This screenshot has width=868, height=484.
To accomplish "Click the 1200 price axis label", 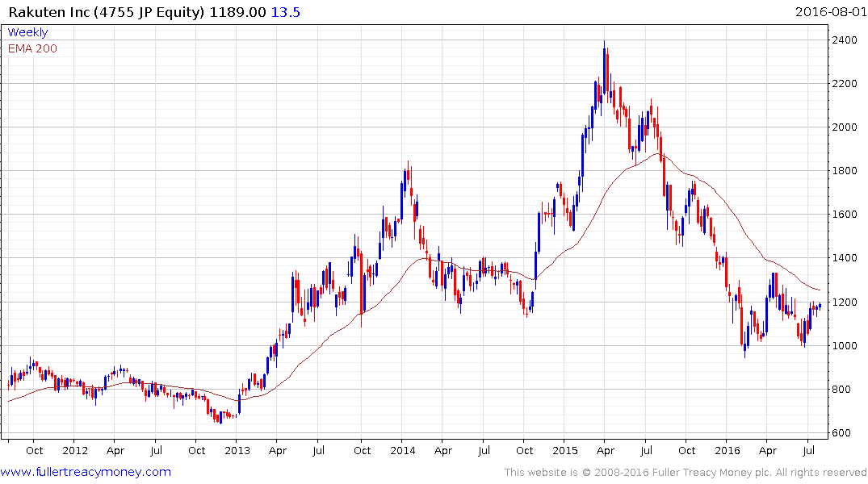I will click(x=845, y=302).
